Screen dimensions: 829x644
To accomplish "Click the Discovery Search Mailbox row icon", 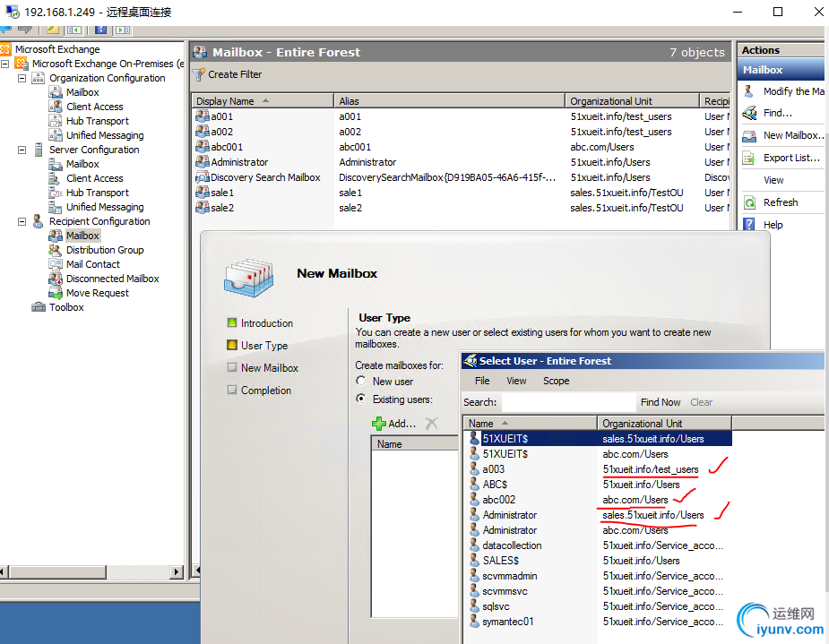I will (x=202, y=177).
